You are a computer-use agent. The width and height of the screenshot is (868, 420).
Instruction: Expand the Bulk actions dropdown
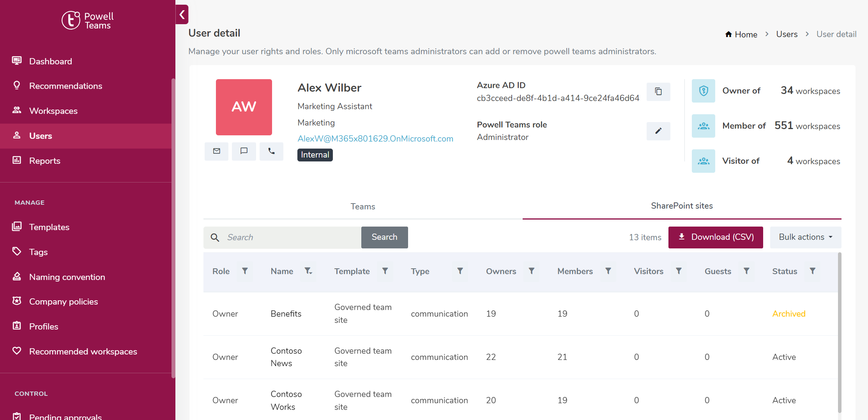(x=806, y=237)
